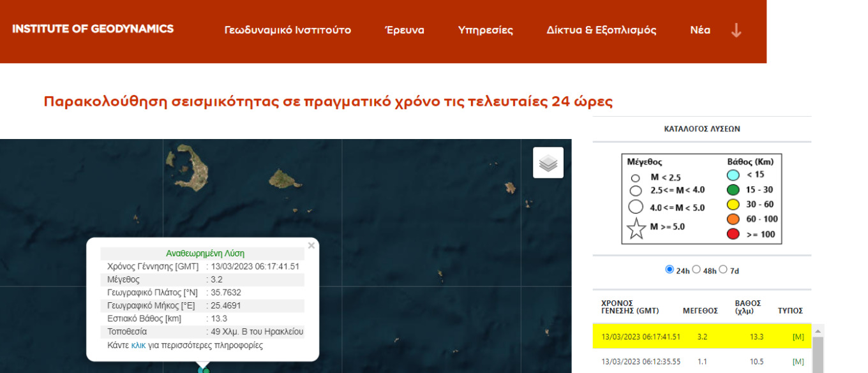The height and width of the screenshot is (373, 868).
Task: Close the earthquake info popup
Action: (x=311, y=245)
